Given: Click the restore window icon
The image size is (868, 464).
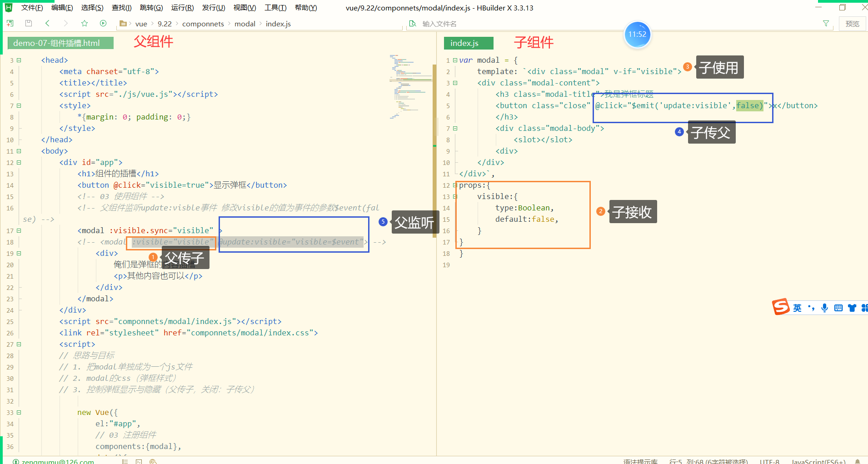Looking at the screenshot, I should tap(842, 7).
